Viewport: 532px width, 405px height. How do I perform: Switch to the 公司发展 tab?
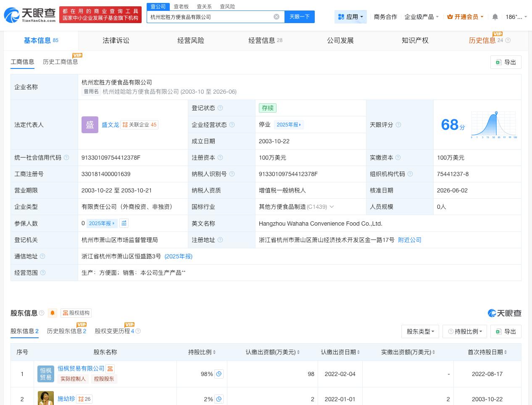click(x=340, y=40)
